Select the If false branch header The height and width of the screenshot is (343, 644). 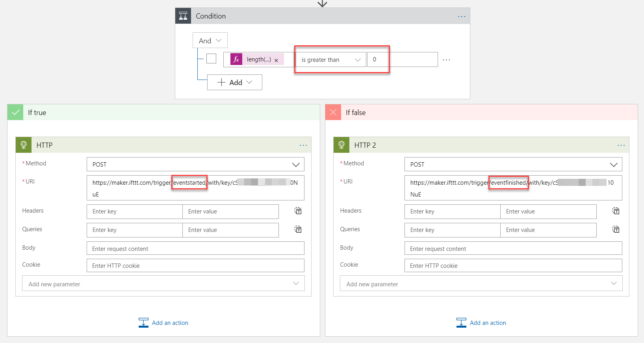[481, 113]
